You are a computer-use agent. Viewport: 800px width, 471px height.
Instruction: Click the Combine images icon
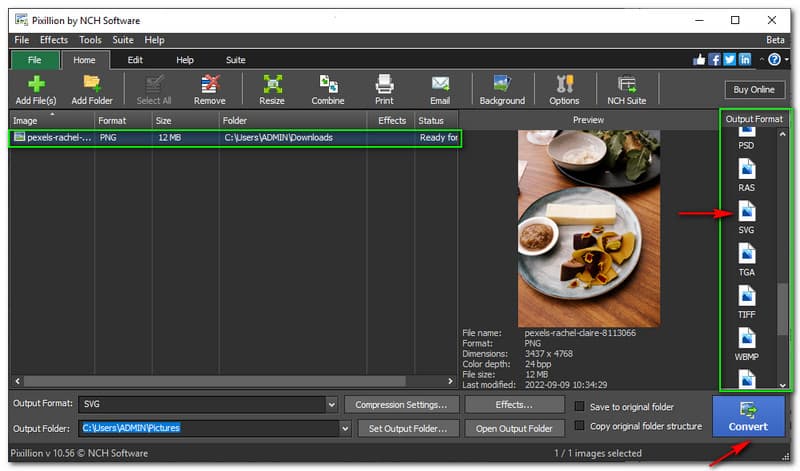(328, 89)
